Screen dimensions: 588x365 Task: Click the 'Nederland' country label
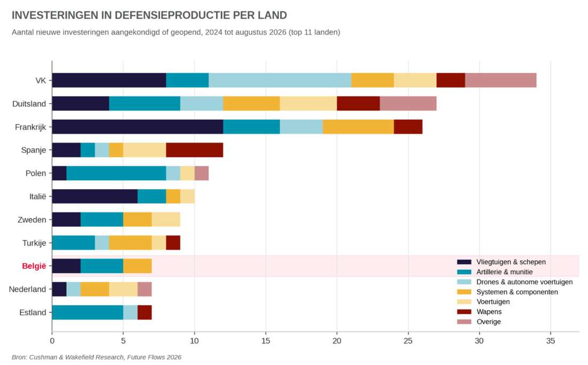[x=27, y=289]
